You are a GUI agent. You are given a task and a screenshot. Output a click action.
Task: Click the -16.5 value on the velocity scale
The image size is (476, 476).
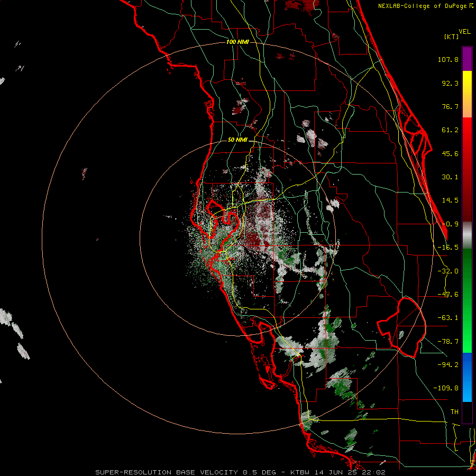[x=448, y=248]
